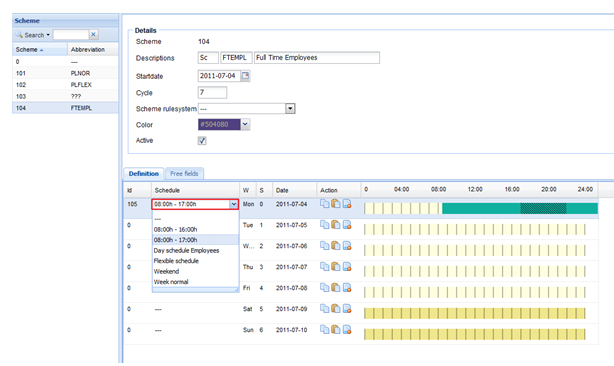Delete schedule on the 2011-07-06 row
614x366 pixels.
[x=347, y=246]
